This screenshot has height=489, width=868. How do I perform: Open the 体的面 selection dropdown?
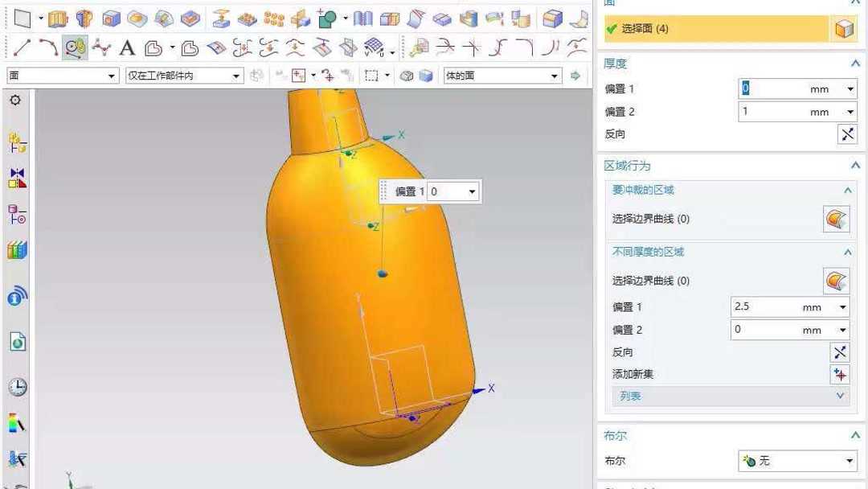point(555,75)
